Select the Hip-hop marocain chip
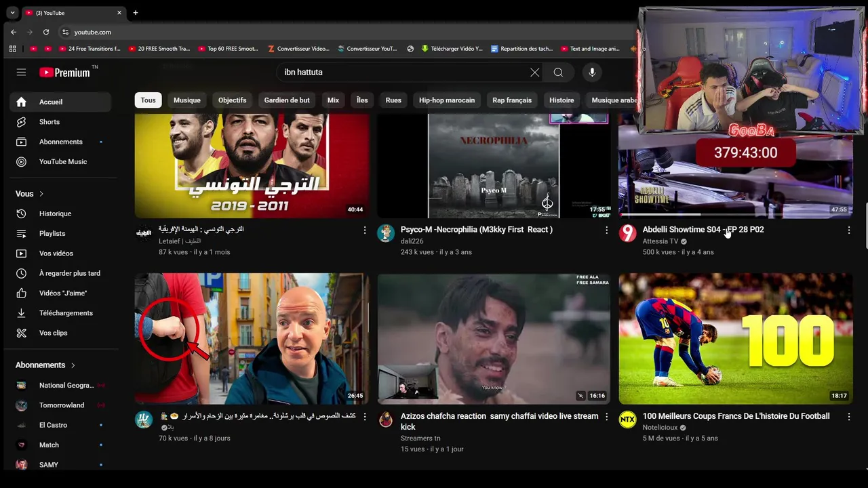Image resolution: width=868 pixels, height=488 pixels. click(447, 100)
